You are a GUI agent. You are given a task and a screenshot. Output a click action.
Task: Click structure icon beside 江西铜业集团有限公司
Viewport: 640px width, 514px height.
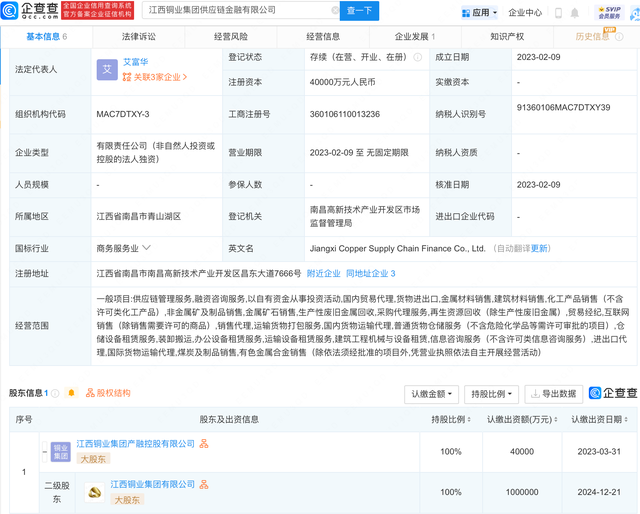coord(204,485)
